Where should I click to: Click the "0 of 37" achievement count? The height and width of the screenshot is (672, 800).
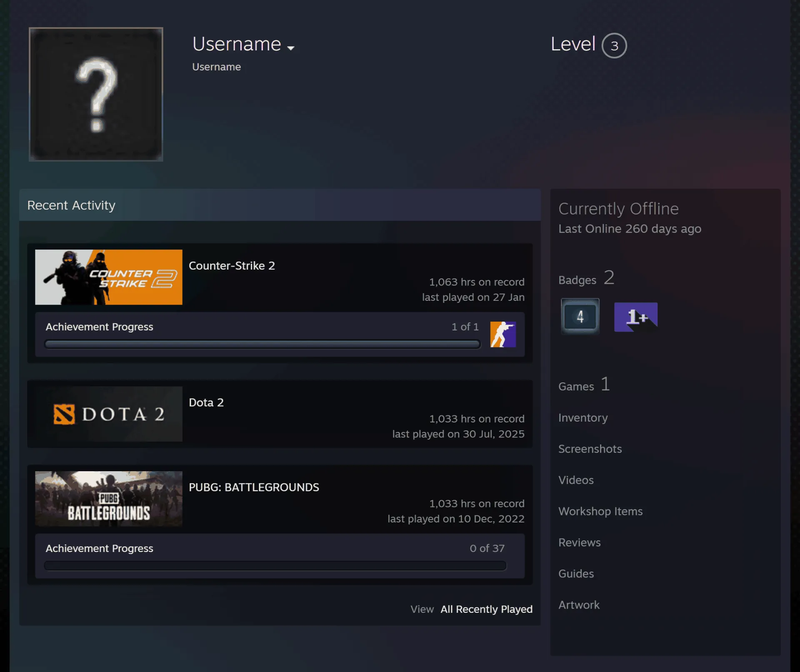[487, 548]
